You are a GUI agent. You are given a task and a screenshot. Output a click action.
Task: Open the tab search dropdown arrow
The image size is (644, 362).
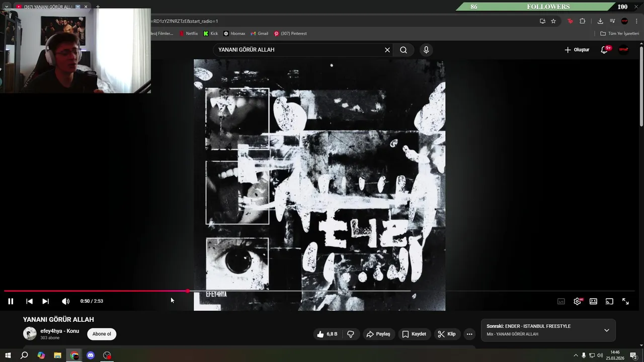(6, 7)
